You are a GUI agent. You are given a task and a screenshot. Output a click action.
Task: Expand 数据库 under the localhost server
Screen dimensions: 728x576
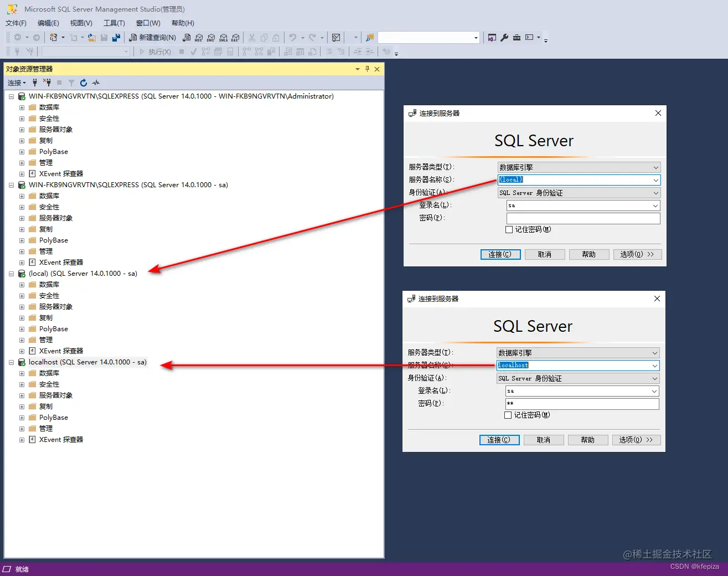22,373
